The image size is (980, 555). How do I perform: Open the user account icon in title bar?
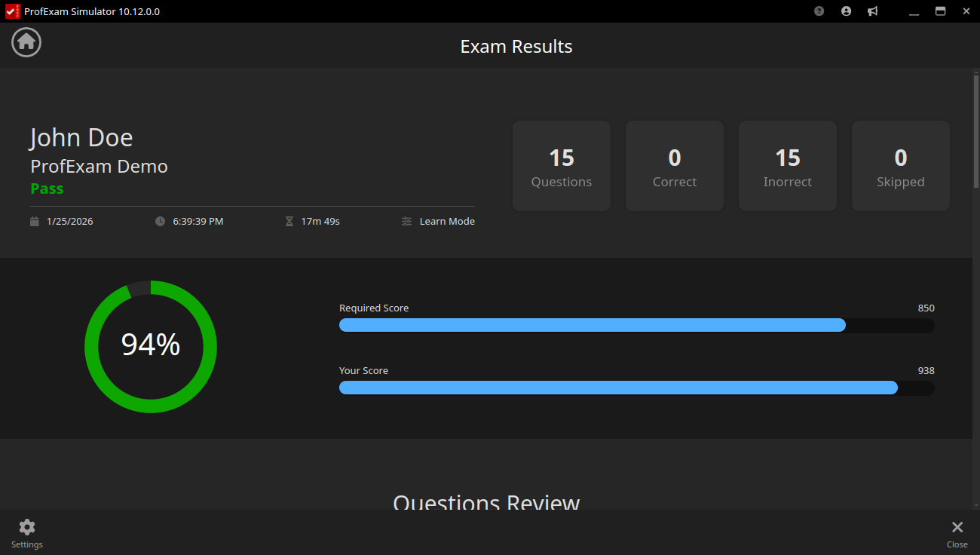pos(846,11)
